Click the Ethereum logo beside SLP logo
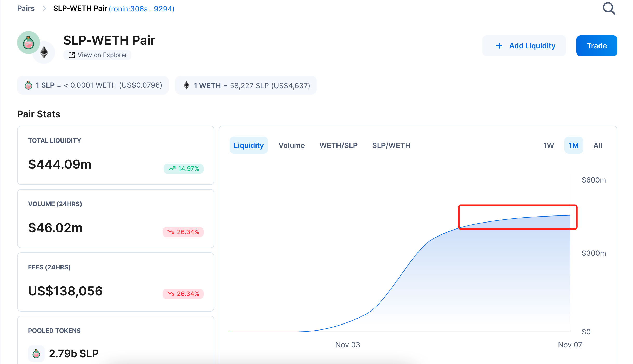Screen dimensions: 633x364 (x=44, y=52)
